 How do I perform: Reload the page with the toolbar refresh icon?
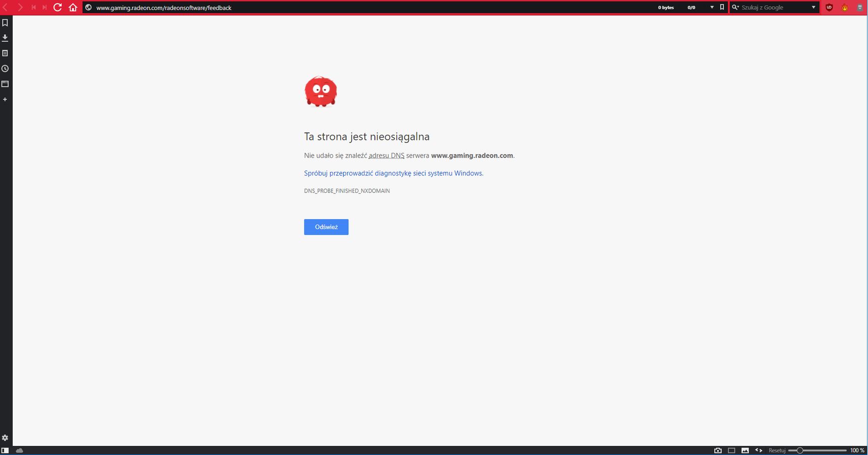click(58, 8)
